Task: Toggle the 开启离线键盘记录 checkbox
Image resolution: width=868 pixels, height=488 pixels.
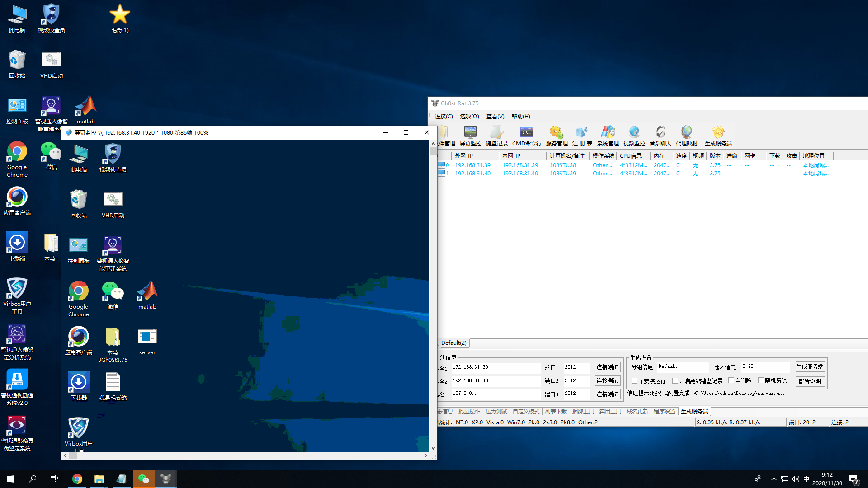Action: coord(675,381)
